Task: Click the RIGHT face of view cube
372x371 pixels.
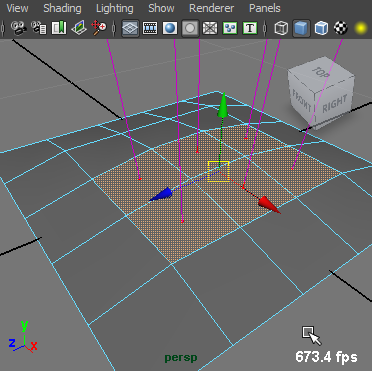Action: 335,104
